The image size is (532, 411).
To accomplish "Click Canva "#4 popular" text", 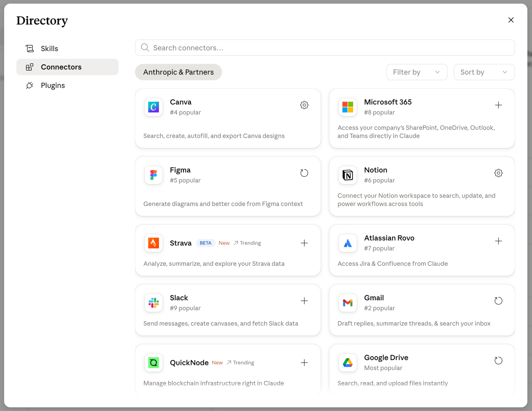I will click(x=185, y=112).
